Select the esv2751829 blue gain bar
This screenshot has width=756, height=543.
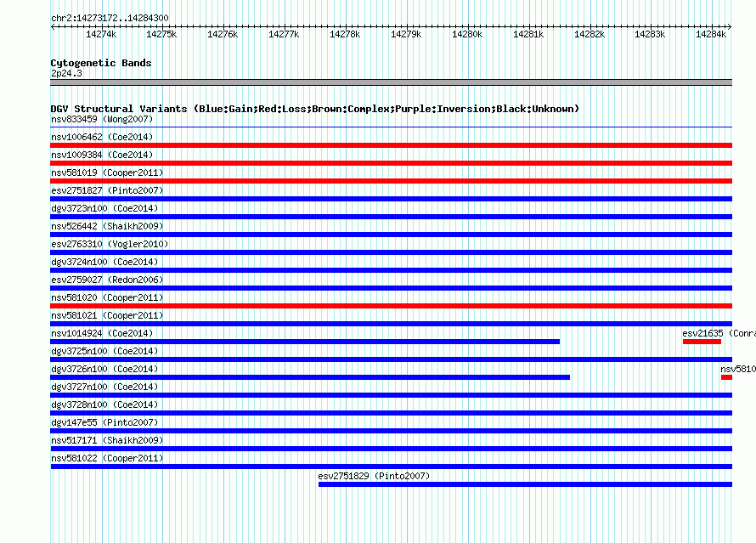[x=525, y=484]
